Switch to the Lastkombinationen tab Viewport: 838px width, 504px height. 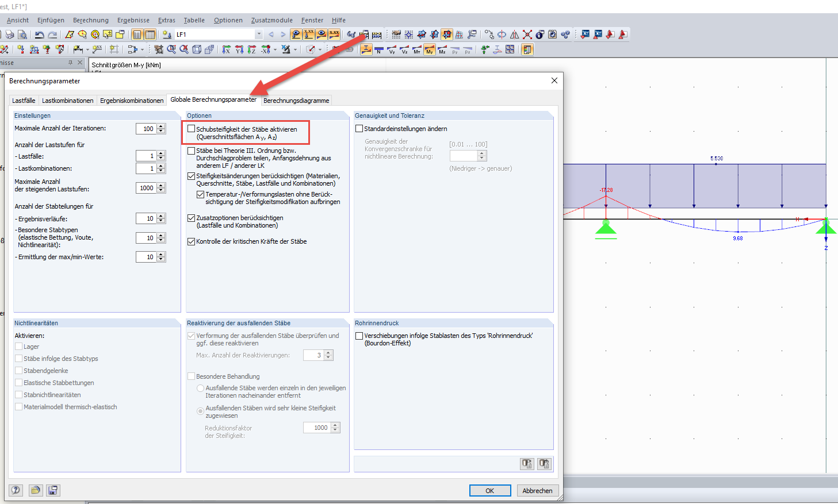68,99
